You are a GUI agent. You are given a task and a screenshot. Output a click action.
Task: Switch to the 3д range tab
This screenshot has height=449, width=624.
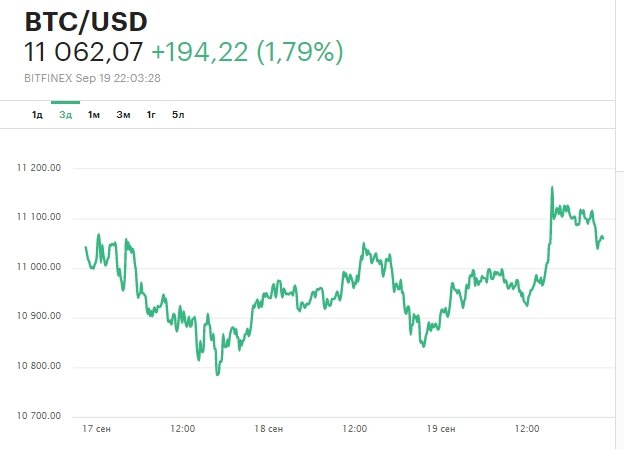coord(65,115)
